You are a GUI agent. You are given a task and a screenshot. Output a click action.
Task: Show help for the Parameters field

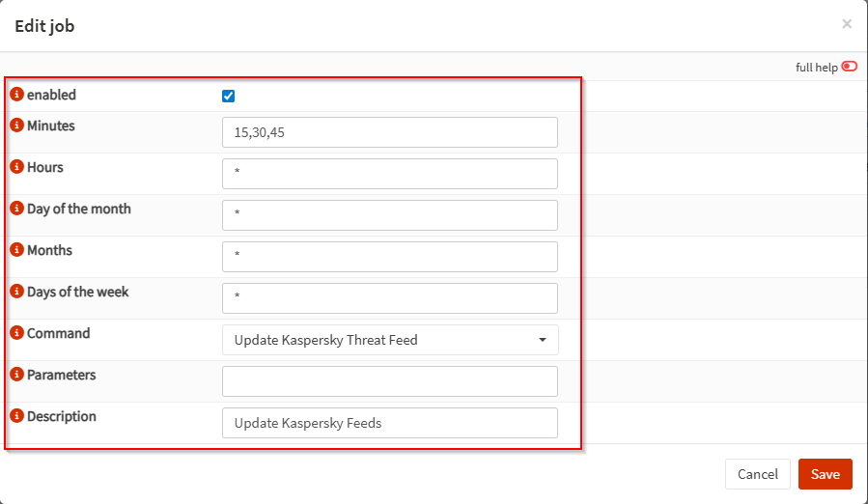(16, 375)
